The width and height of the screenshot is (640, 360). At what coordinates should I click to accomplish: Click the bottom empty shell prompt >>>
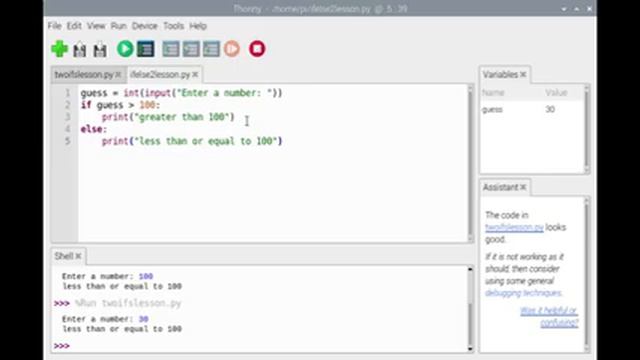click(62, 346)
